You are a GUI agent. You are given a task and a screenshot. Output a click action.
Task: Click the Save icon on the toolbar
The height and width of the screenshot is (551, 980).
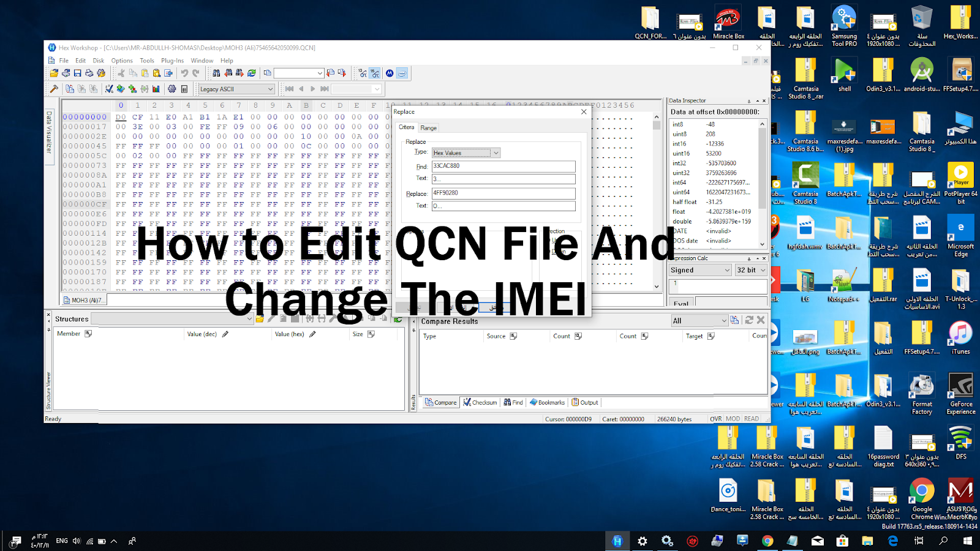pyautogui.click(x=77, y=72)
